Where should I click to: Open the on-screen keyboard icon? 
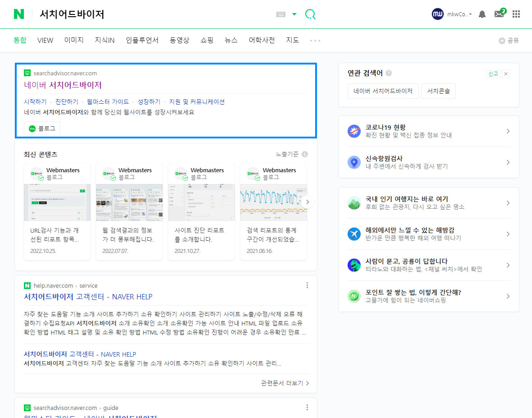(x=281, y=14)
